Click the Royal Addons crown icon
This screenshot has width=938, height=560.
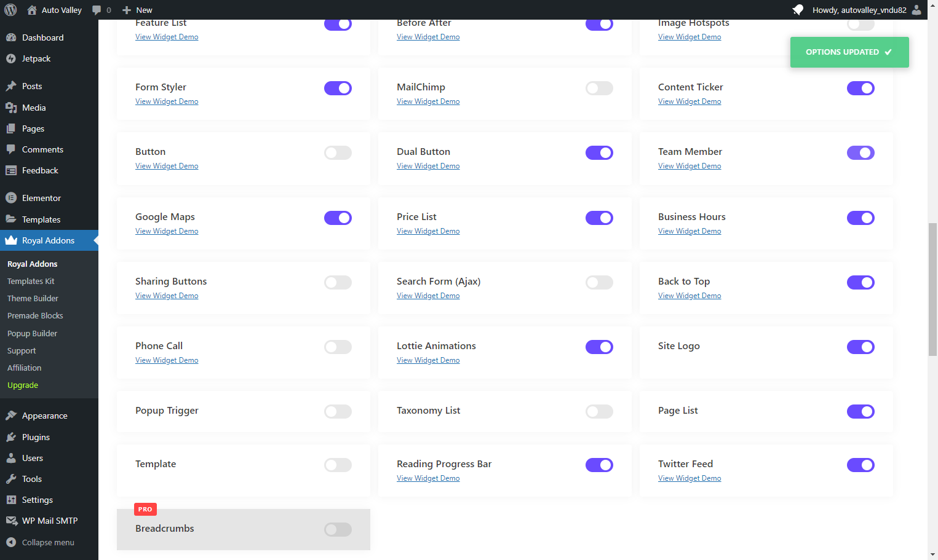coord(11,240)
